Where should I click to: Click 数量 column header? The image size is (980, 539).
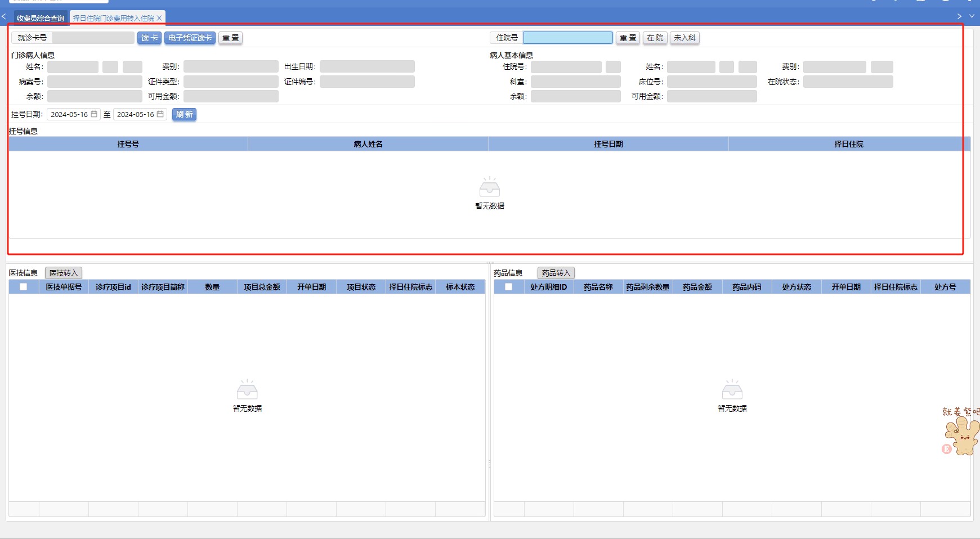point(212,287)
